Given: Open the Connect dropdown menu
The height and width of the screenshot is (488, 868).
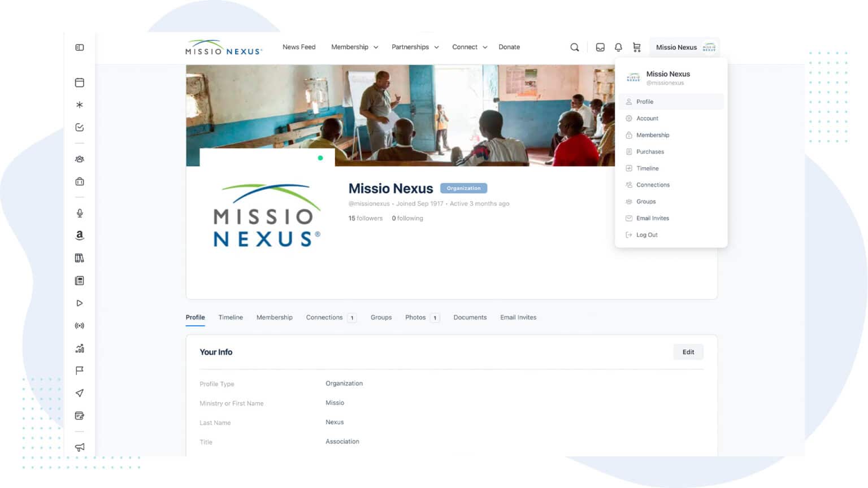Looking at the screenshot, I should pyautogui.click(x=469, y=47).
